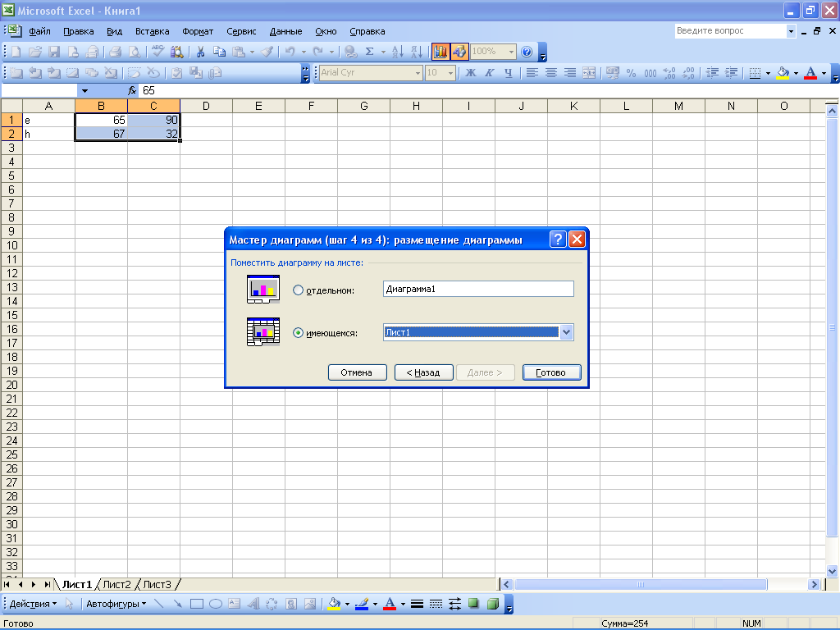
Task: Click the Bold (Ж) formatting icon
Action: click(471, 73)
